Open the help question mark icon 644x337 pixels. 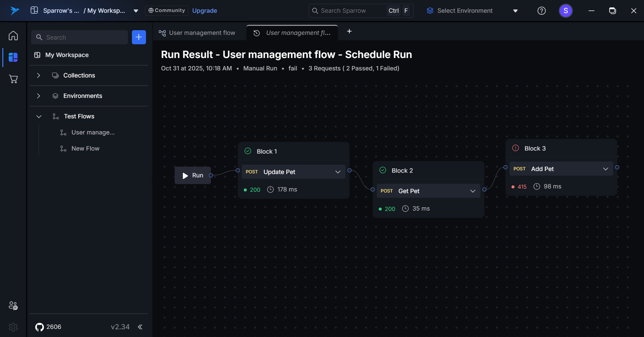(x=541, y=11)
